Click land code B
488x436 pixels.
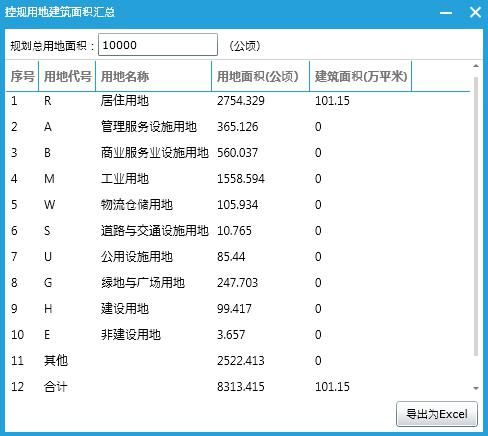pos(47,153)
